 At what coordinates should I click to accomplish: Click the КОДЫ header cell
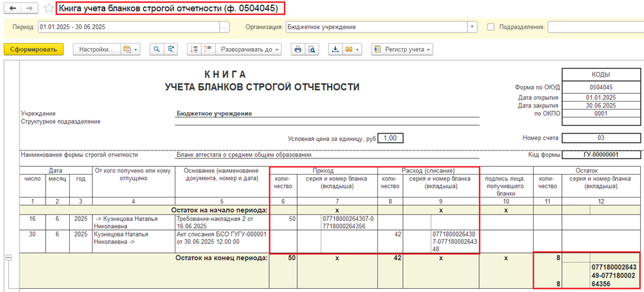tap(601, 74)
